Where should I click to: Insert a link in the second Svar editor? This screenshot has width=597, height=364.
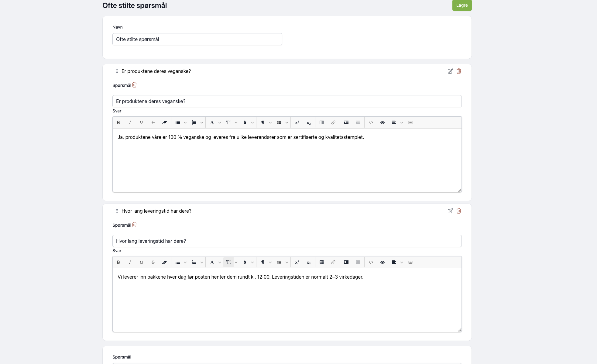point(333,262)
